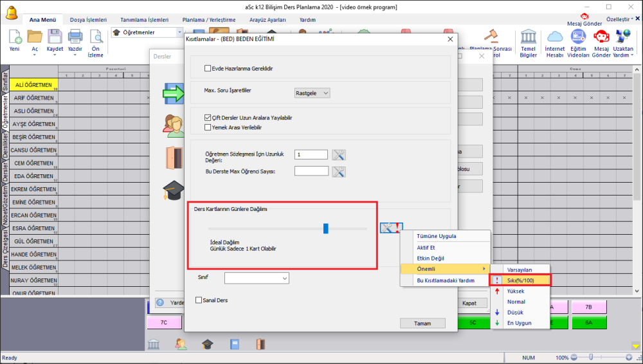Click the green arrow icon in Dersler window
643x364 pixels.
point(174,93)
